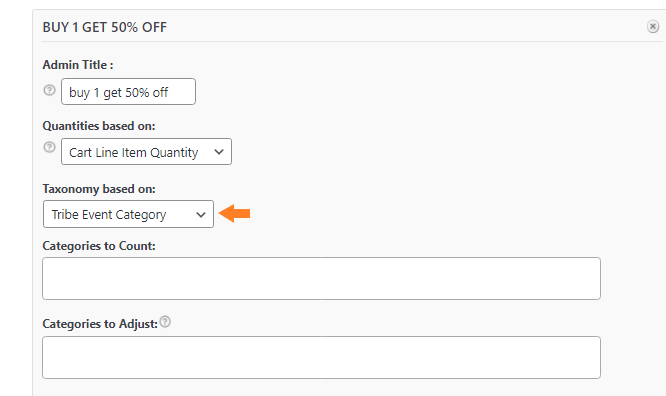Close the BUY 1 GET 50% OFF panel
This screenshot has width=666, height=396.
653,27
